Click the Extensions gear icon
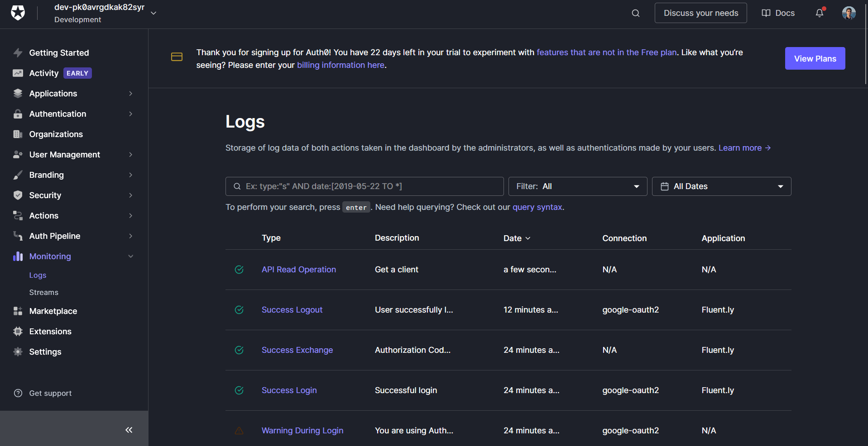Image resolution: width=868 pixels, height=446 pixels. point(18,332)
